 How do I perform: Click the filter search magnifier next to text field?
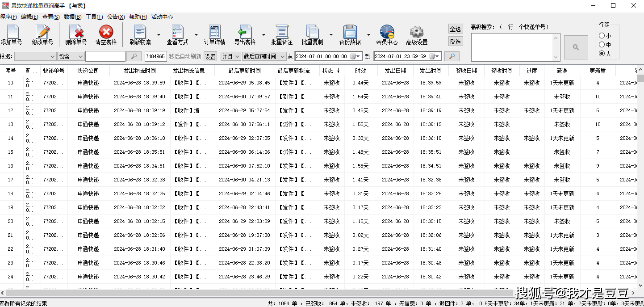[134, 56]
